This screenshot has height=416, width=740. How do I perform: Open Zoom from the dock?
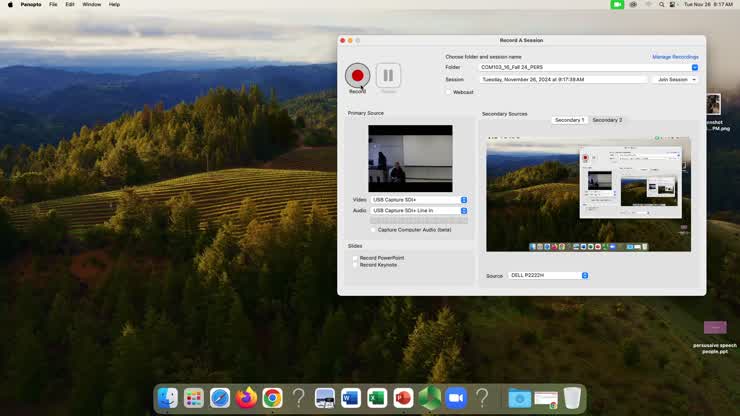point(456,398)
